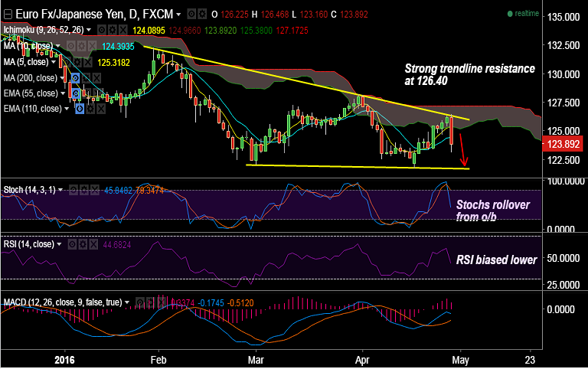This screenshot has height=369, width=588.
Task: Show the hidden EMA (110, close) line
Action: point(80,109)
